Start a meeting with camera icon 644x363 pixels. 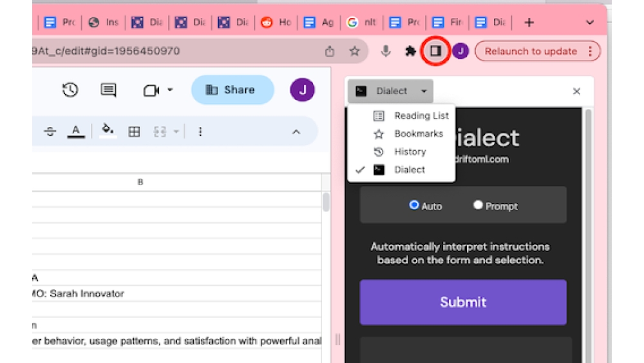[x=151, y=90]
